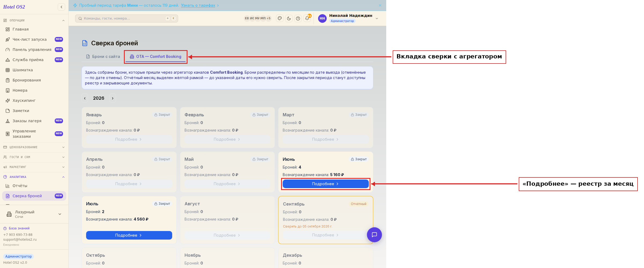Follow the 'Узнать о тарифах' link

(198, 5)
